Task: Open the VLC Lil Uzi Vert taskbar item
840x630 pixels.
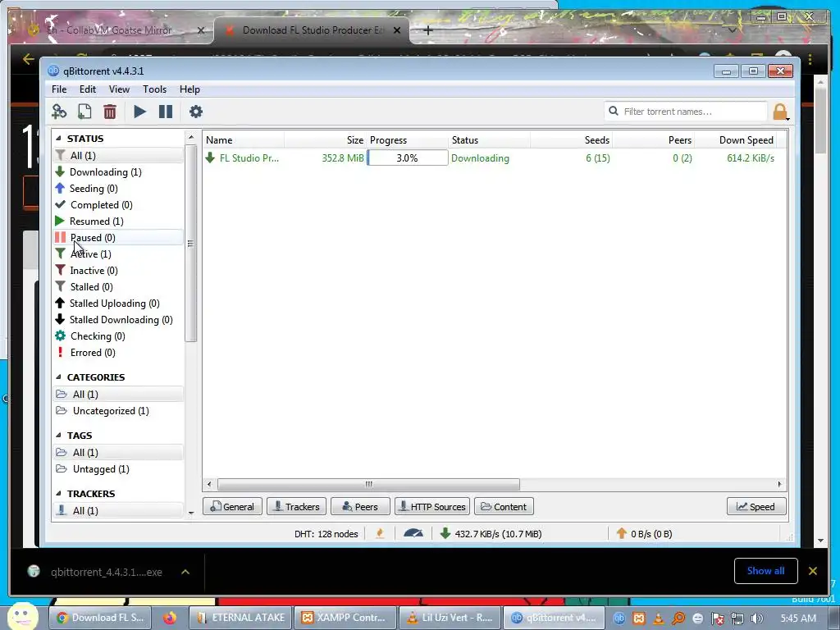Action: [x=449, y=618]
